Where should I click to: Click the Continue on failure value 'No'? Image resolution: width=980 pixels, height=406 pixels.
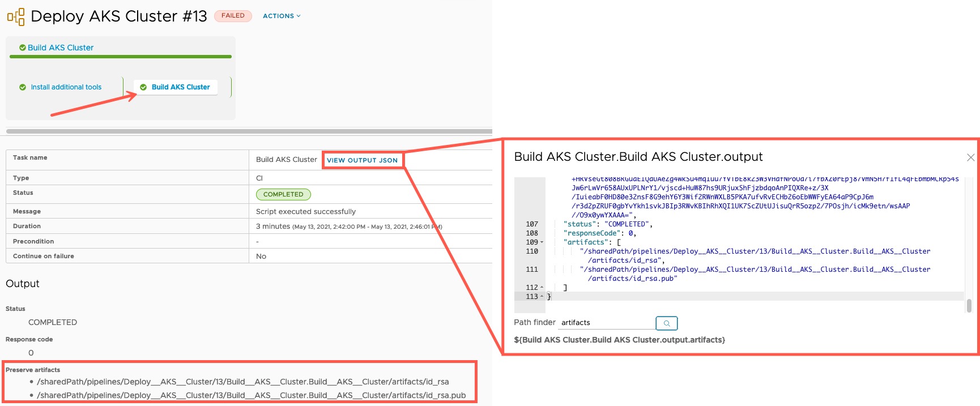[x=261, y=257]
